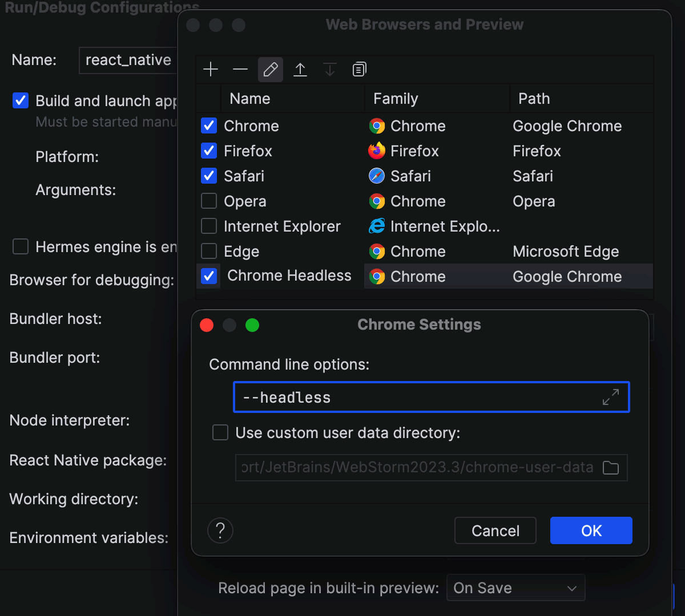Enable "Use custom user data directory"
This screenshot has width=685, height=616.
(x=220, y=432)
